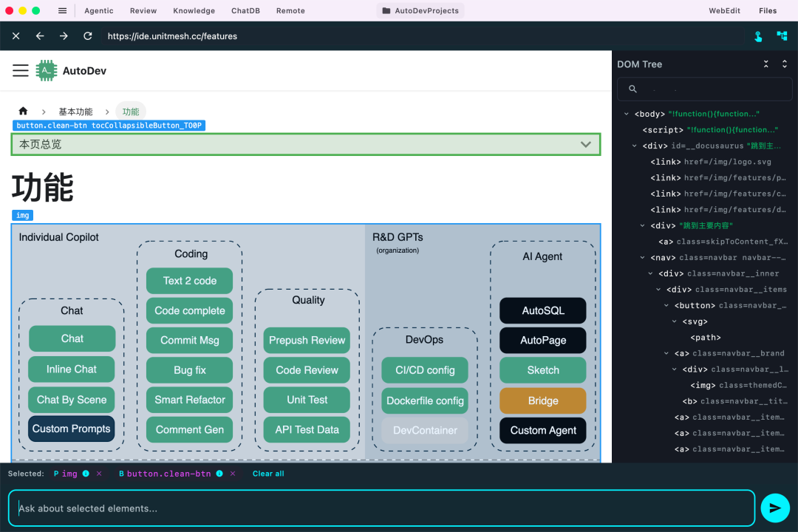
Task: Switch to WebEdit view
Action: tap(724, 10)
